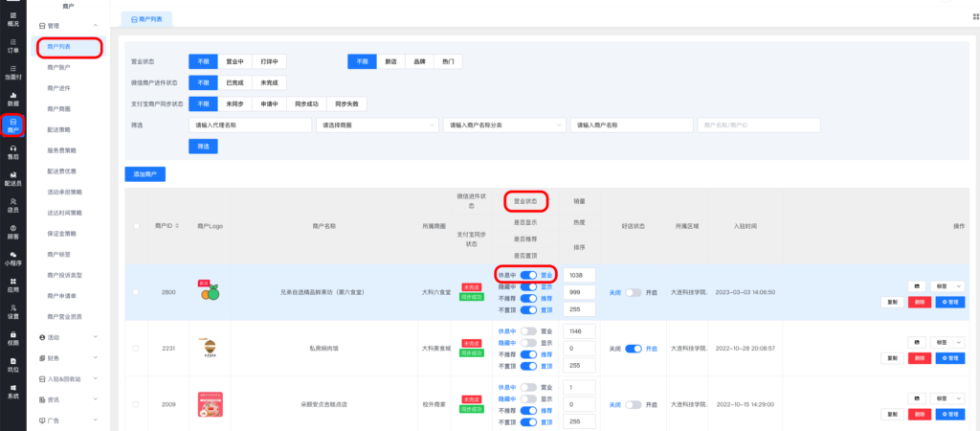Switch to the 商户列表 tab
The image size is (980, 431).
[150, 18]
